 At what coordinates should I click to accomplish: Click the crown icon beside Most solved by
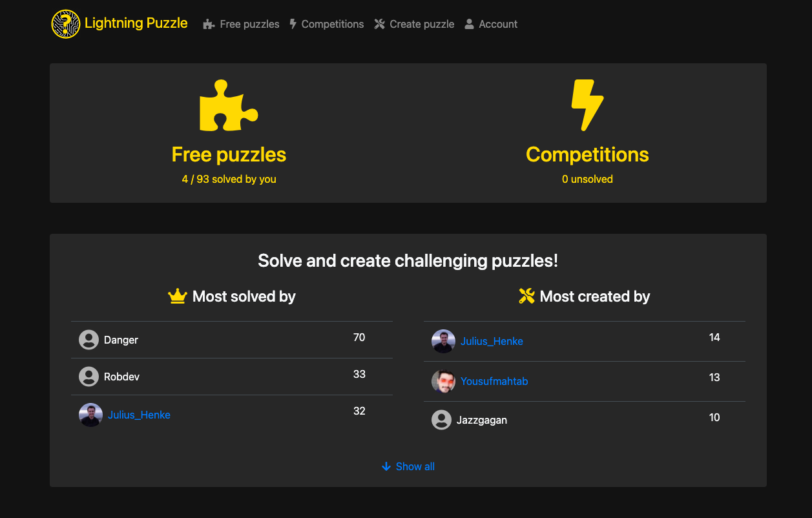point(178,296)
